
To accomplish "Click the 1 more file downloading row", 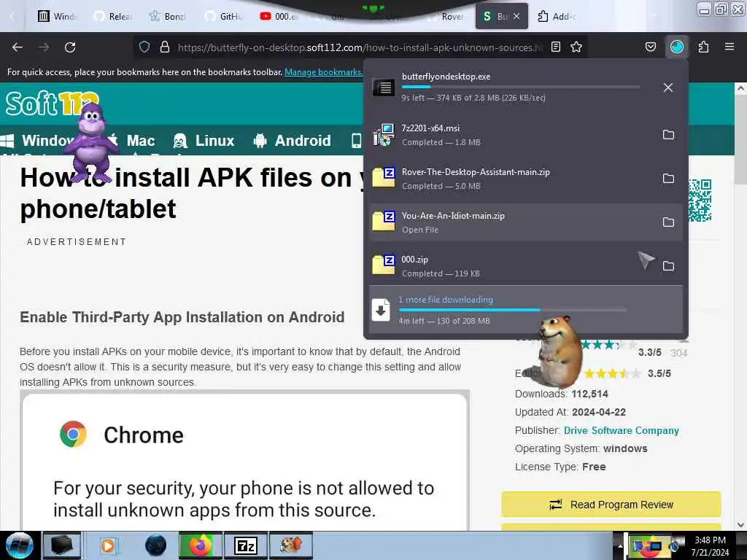I will pos(526,310).
